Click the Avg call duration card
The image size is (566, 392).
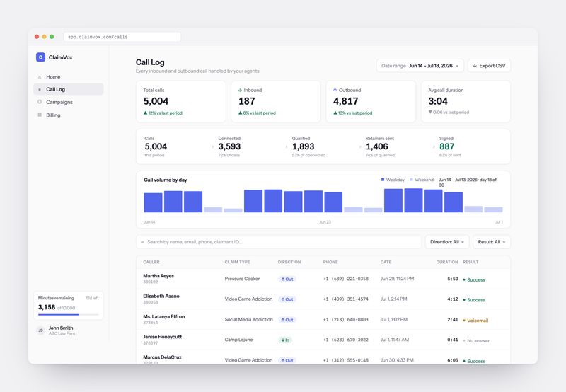466,101
